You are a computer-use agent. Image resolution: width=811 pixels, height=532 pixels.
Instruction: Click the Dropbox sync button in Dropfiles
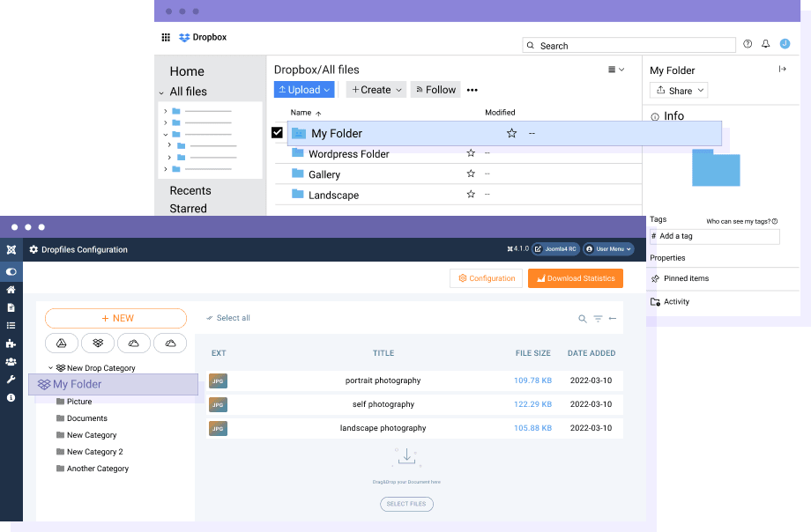98,343
